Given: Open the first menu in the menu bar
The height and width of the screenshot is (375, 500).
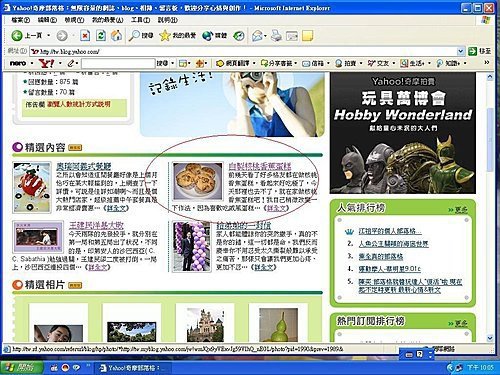Looking at the screenshot, I should click(21, 20).
